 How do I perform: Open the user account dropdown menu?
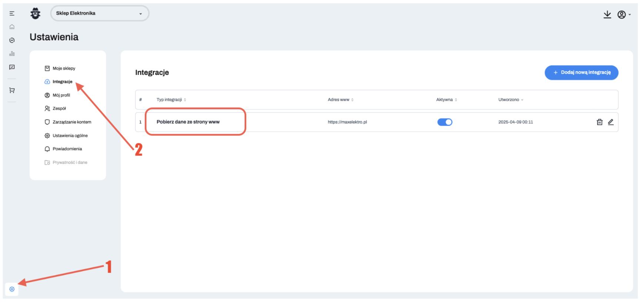[624, 14]
